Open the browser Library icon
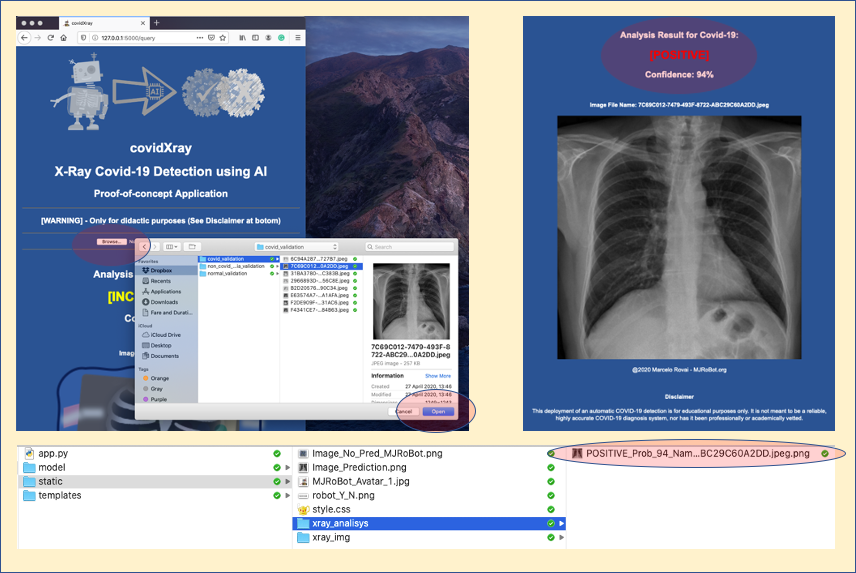The height and width of the screenshot is (573, 856). click(242, 38)
